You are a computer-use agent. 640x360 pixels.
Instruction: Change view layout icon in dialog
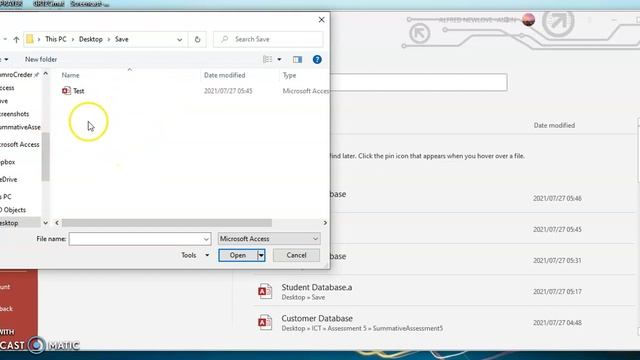[x=267, y=60]
